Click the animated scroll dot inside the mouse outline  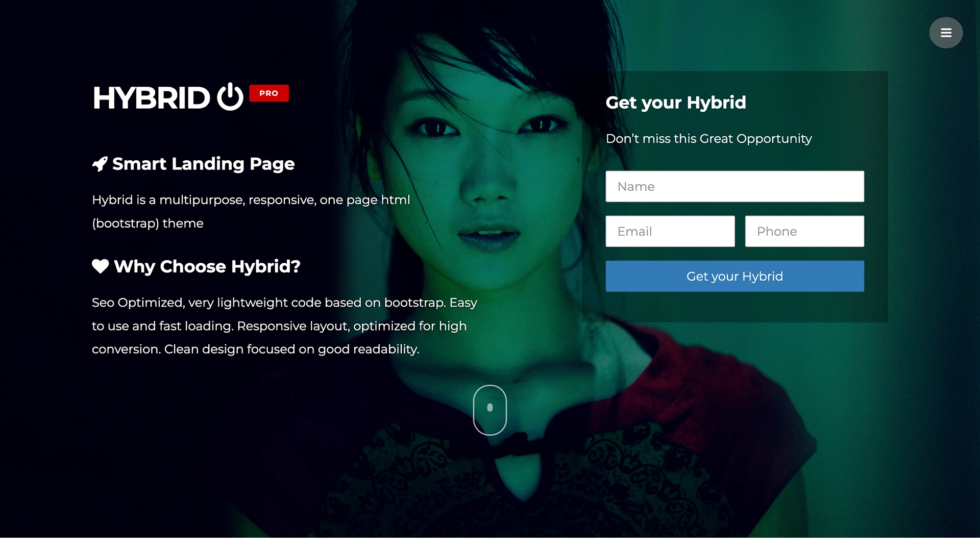(489, 407)
